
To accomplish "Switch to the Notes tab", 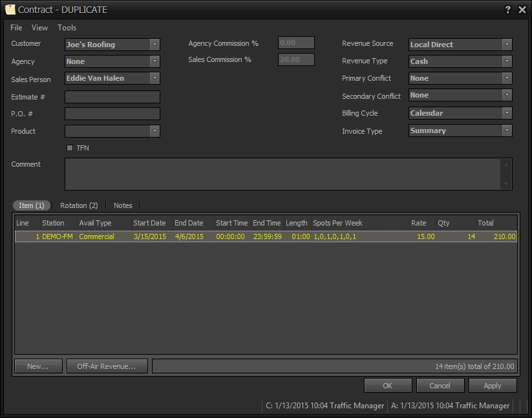I will point(123,205).
